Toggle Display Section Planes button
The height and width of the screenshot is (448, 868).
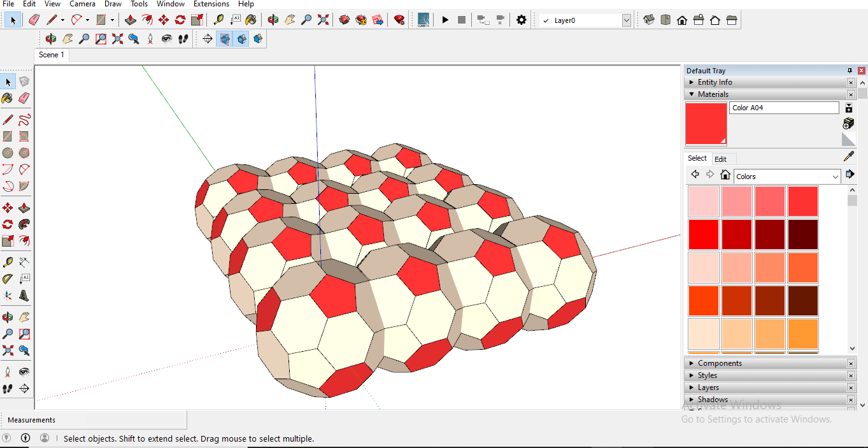point(225,39)
